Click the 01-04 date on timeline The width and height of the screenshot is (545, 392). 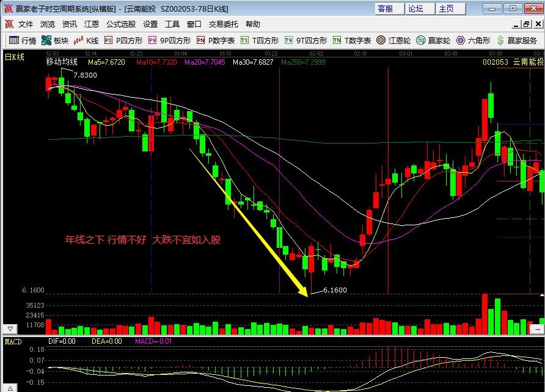[181, 54]
